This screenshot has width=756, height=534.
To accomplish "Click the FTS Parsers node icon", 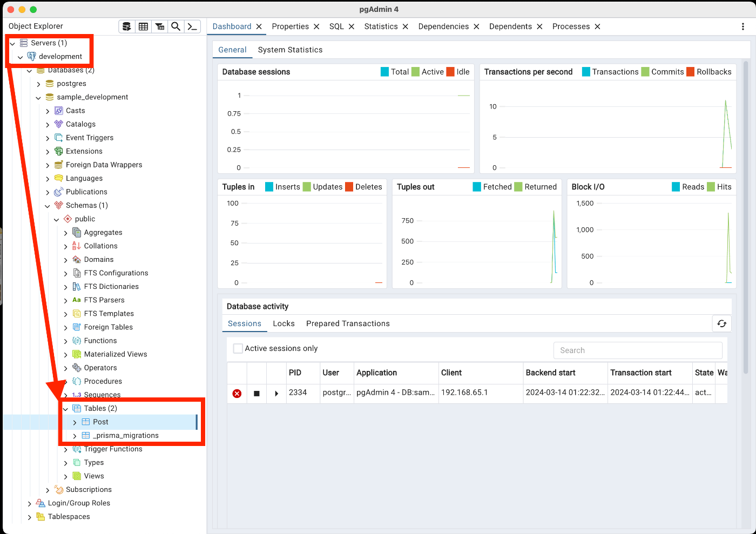I will pyautogui.click(x=77, y=300).
